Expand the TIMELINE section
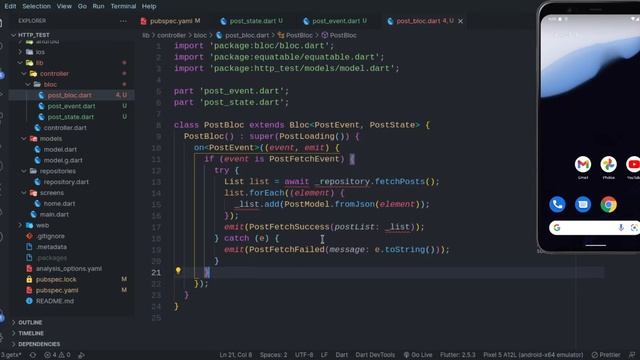This screenshot has width=640, height=360. click(x=31, y=333)
